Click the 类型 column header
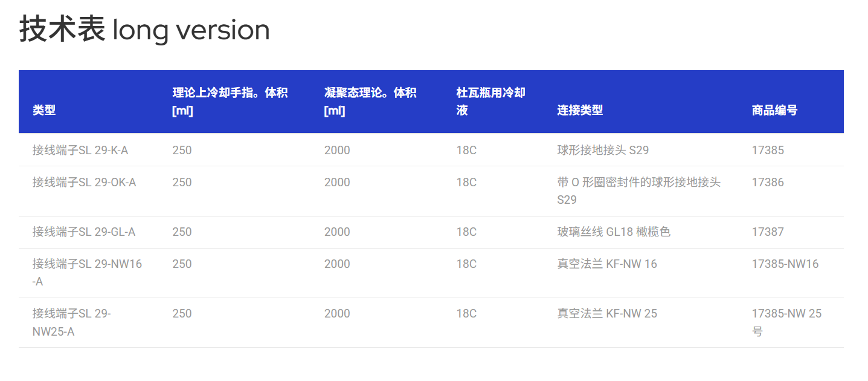This screenshot has width=868, height=381. click(x=44, y=110)
